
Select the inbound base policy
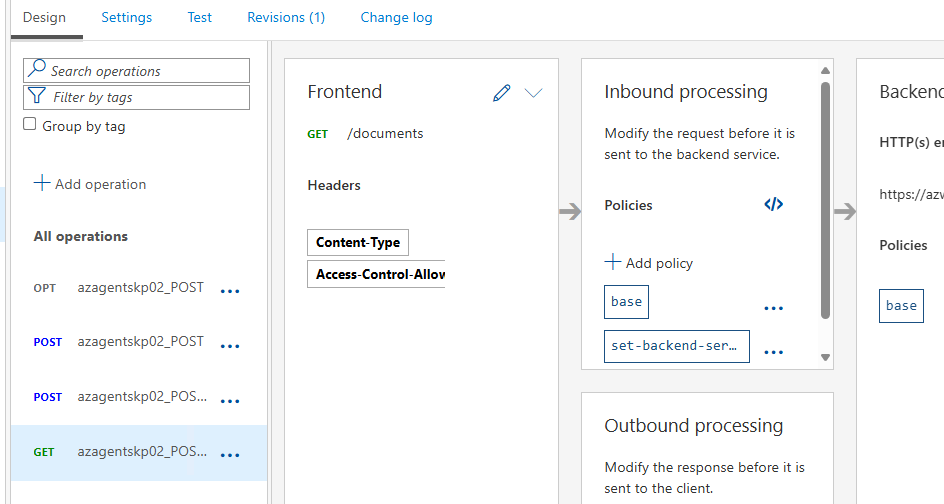(x=626, y=302)
